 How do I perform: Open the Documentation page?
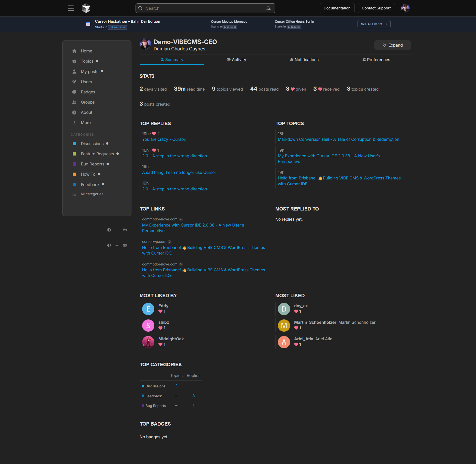337,8
